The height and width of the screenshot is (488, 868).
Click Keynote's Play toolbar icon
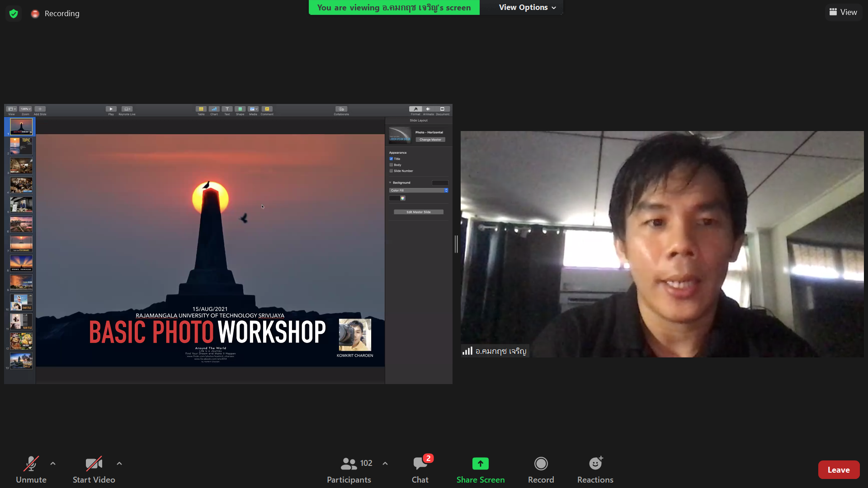click(111, 109)
